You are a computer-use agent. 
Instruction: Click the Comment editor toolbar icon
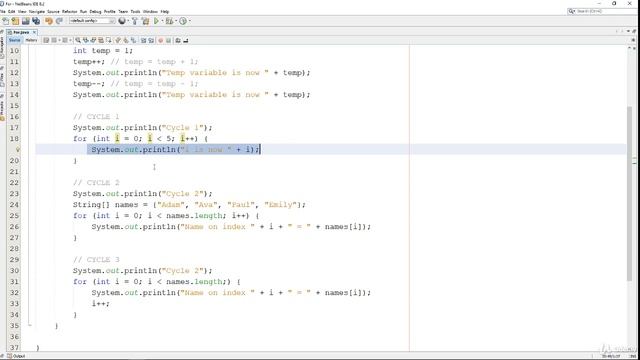[x=178, y=40]
